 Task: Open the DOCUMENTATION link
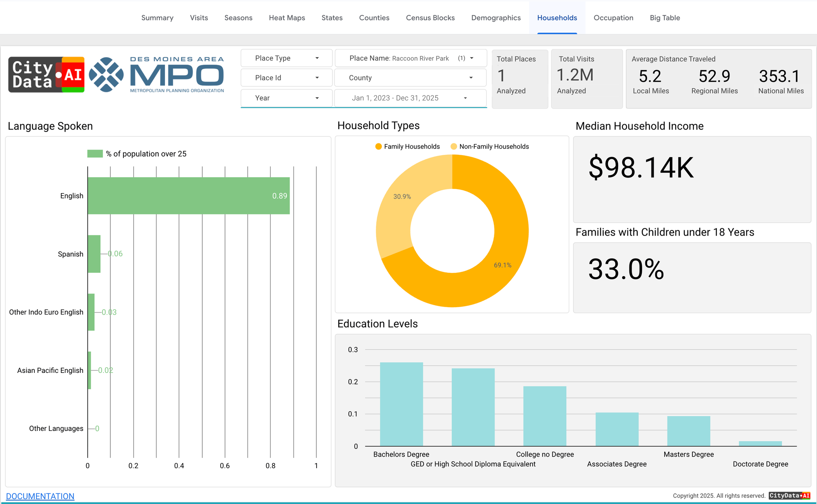click(40, 496)
